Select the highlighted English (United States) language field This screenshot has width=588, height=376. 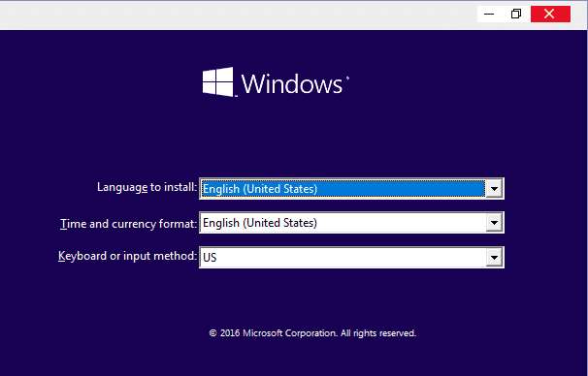(343, 188)
